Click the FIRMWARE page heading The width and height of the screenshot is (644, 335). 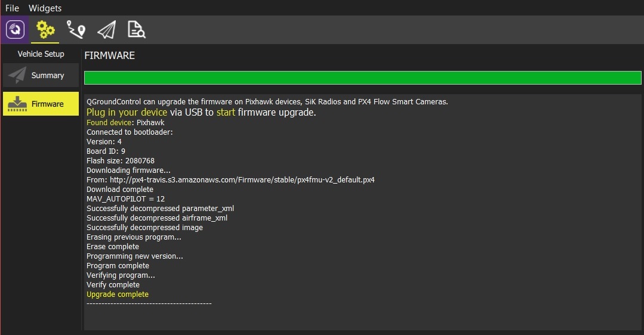[x=110, y=55]
